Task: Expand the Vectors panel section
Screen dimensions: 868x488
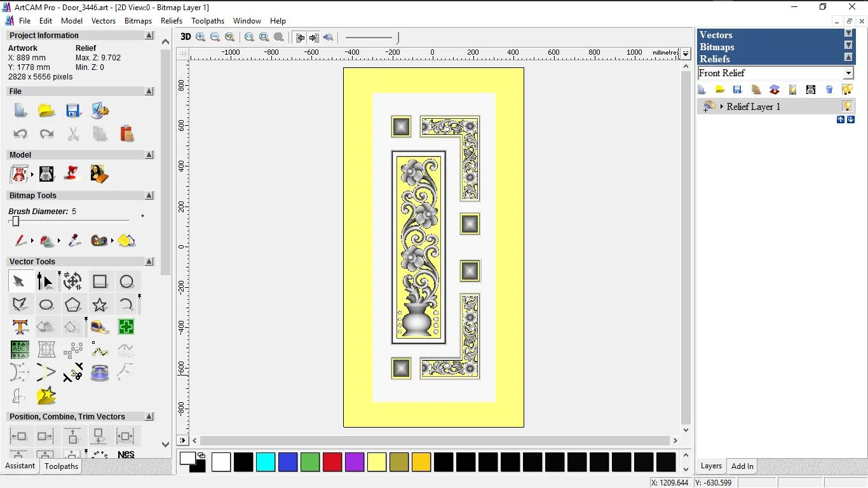Action: 848,34
